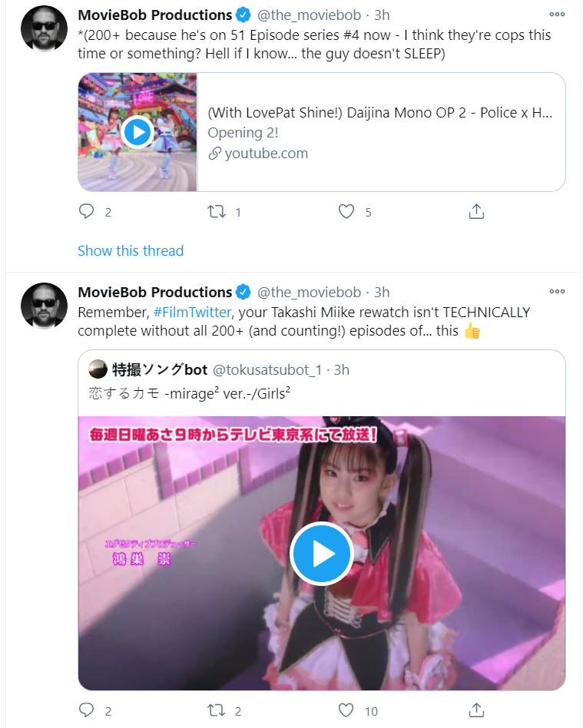
Task: Like the tweet with 10 likes
Action: [x=346, y=710]
